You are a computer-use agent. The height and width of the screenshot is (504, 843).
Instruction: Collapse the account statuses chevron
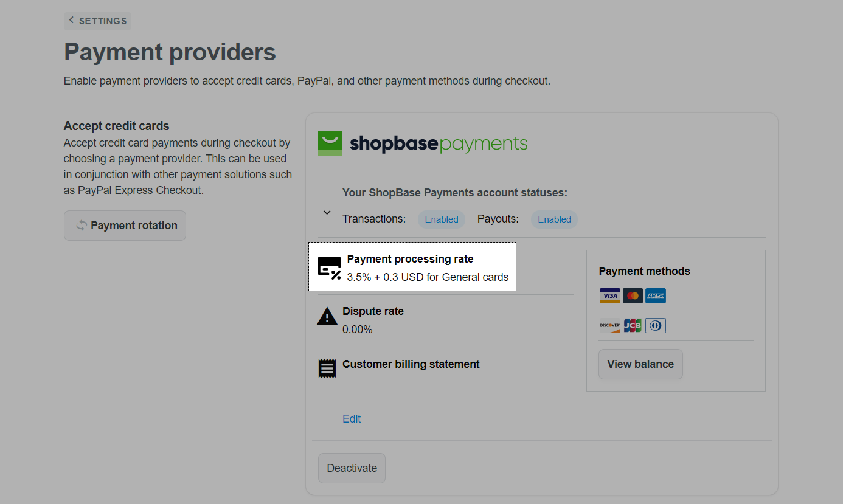pos(327,213)
